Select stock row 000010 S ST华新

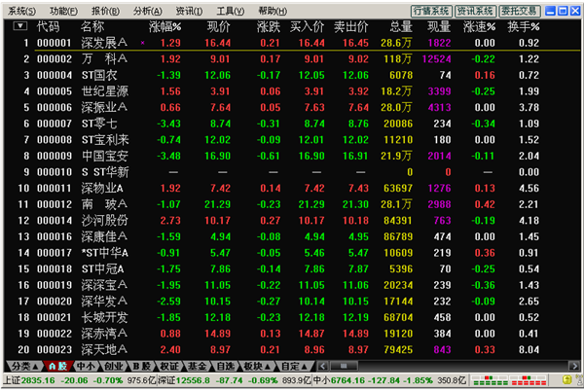point(292,172)
